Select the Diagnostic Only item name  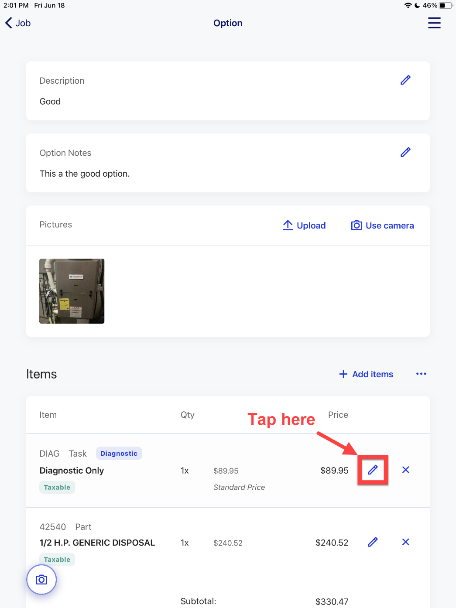72,471
